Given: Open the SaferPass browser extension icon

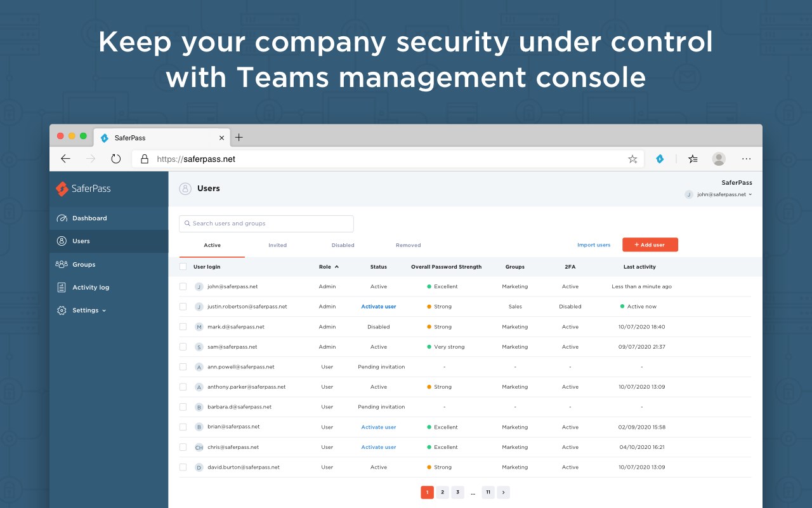Looking at the screenshot, I should click(x=660, y=159).
